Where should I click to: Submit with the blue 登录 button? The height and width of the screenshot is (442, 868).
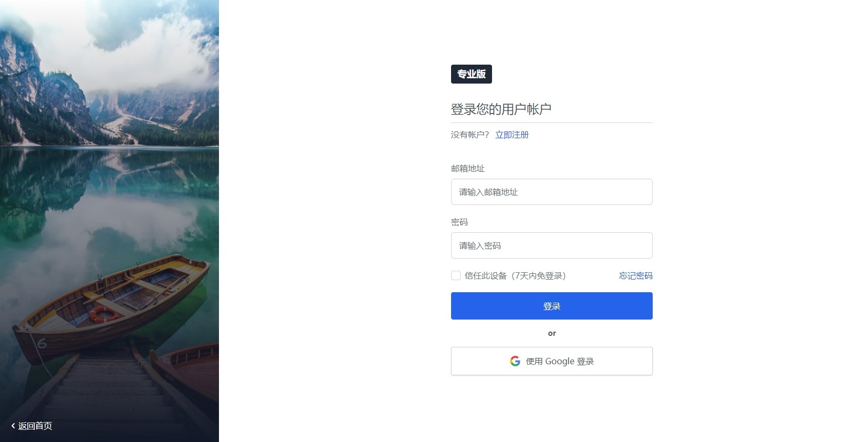coord(552,306)
